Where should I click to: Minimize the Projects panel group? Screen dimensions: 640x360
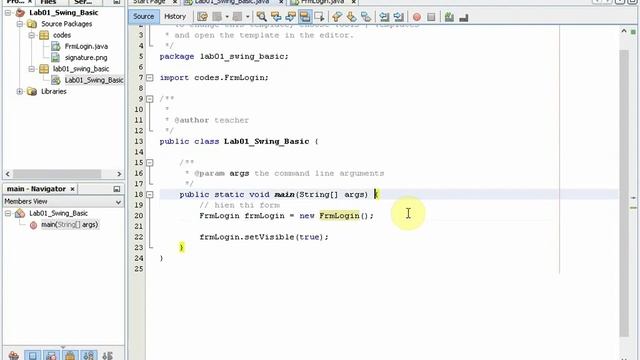tap(116, 2)
